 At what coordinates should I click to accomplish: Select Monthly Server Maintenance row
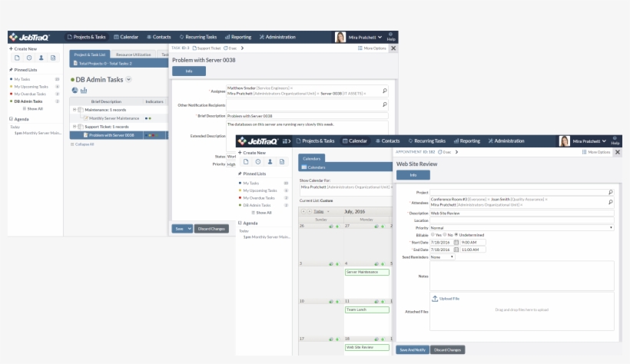(x=118, y=118)
